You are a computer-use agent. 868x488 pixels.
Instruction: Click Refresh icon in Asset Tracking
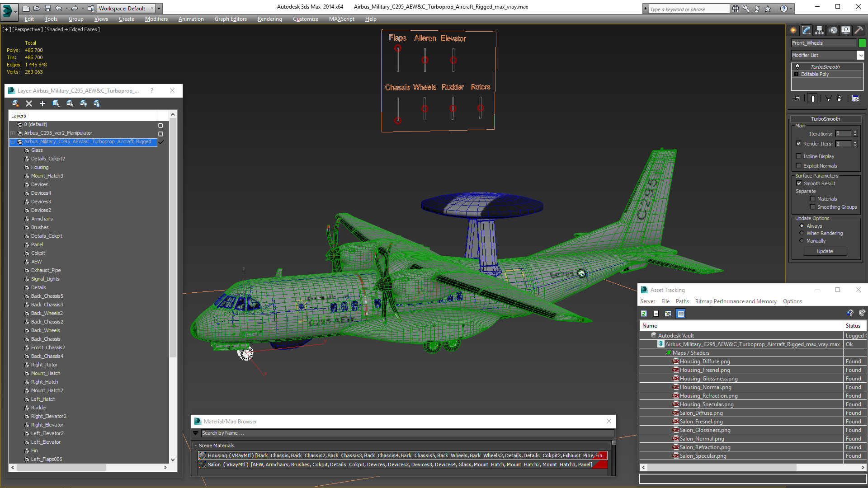click(644, 314)
